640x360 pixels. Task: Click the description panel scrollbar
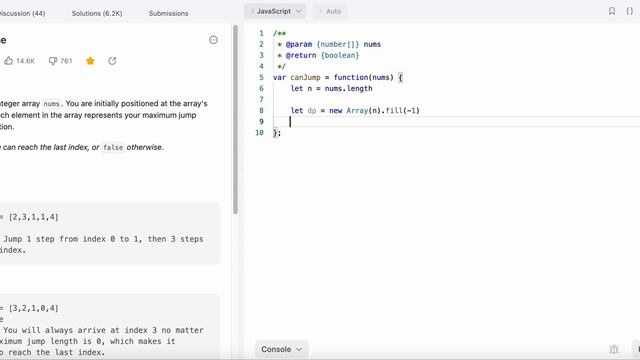pos(236,120)
